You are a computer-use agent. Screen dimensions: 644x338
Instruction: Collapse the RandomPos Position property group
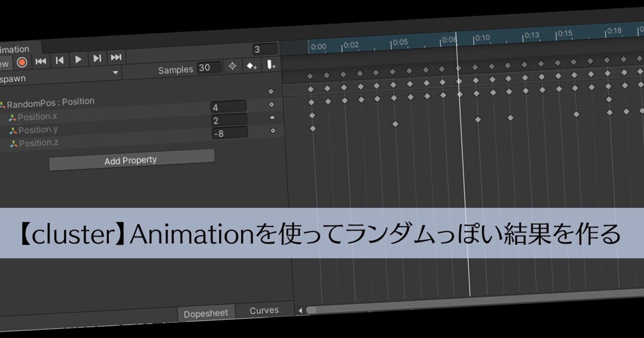click(x=4, y=101)
